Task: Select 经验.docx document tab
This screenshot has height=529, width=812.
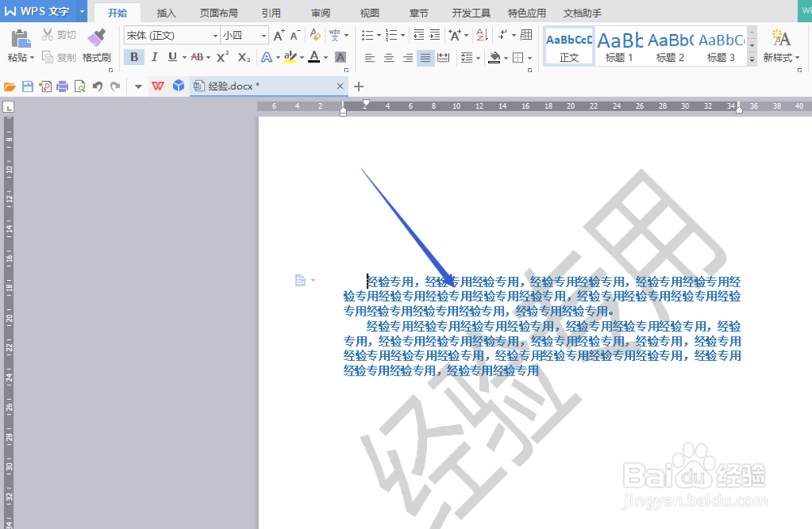Action: coord(268,86)
